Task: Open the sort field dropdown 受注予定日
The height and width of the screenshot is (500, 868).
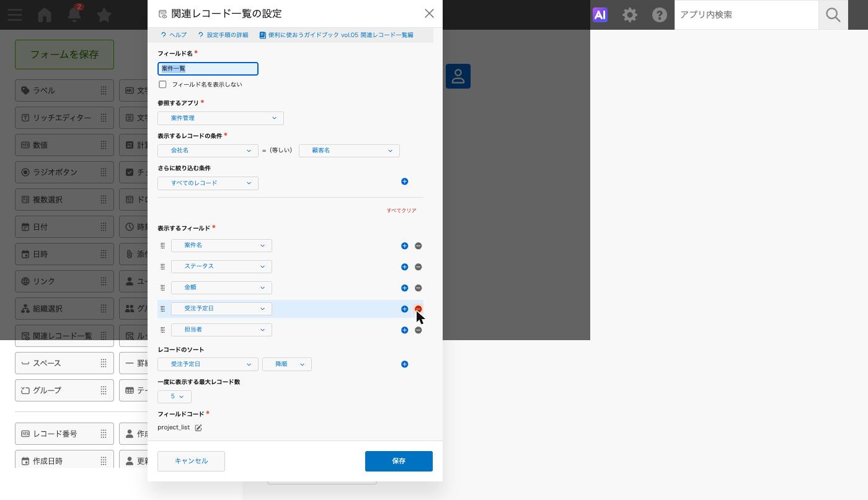Action: [x=208, y=364]
